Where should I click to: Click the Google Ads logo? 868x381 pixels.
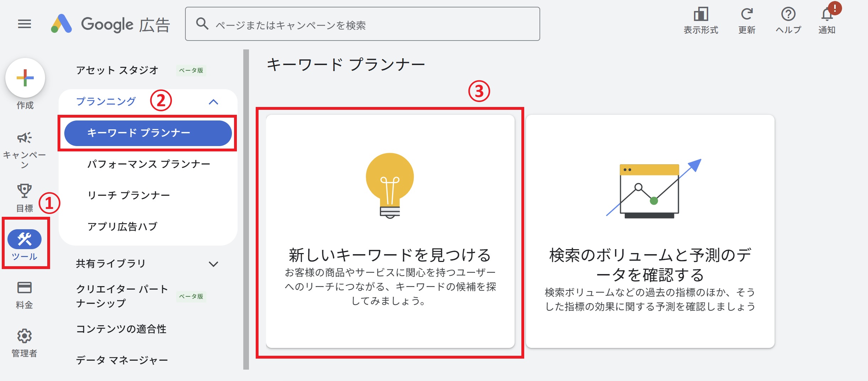110,24
